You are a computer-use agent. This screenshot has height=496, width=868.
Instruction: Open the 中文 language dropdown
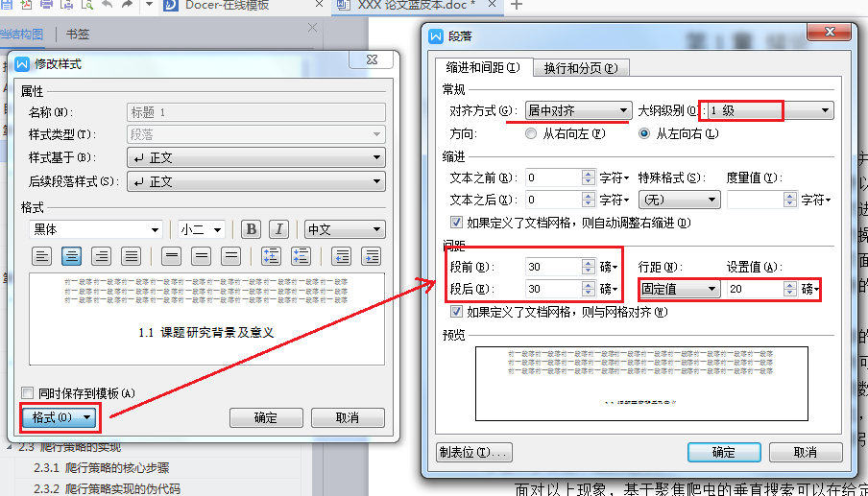(345, 229)
